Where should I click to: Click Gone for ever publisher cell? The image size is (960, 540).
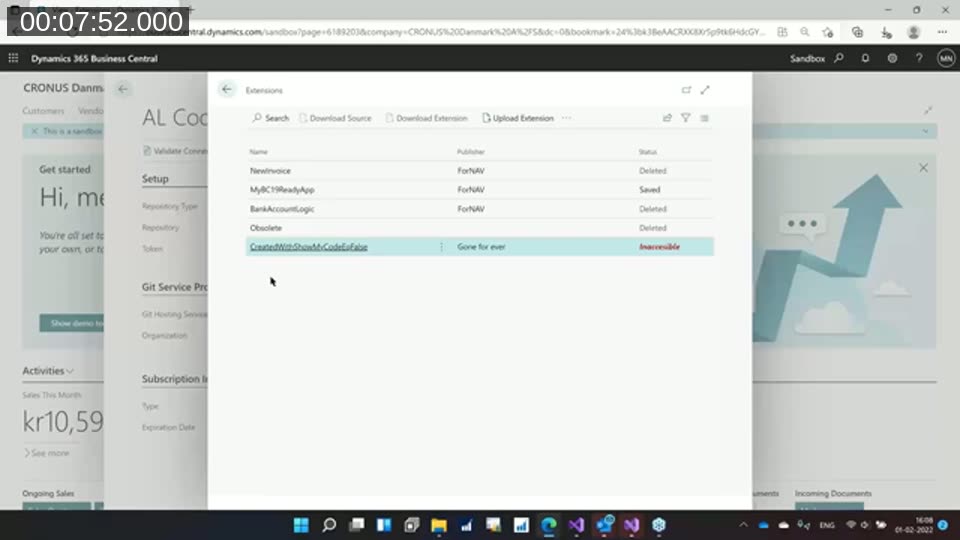tap(481, 247)
